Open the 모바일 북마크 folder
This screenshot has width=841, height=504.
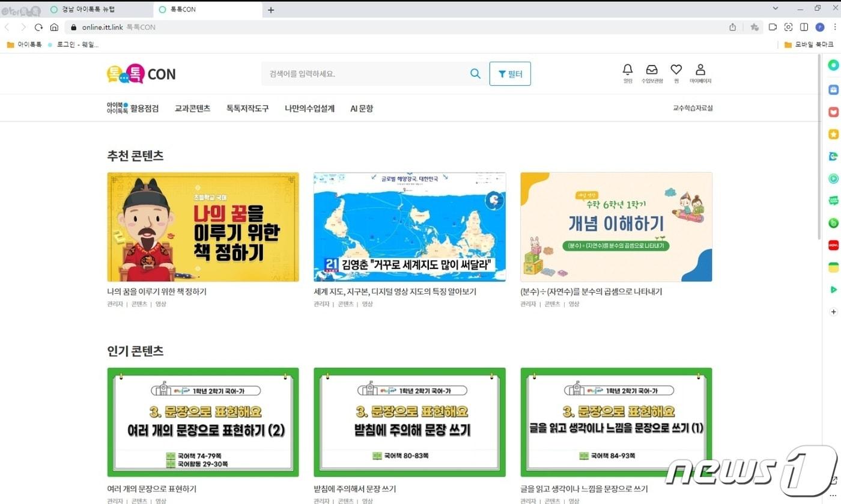point(808,44)
